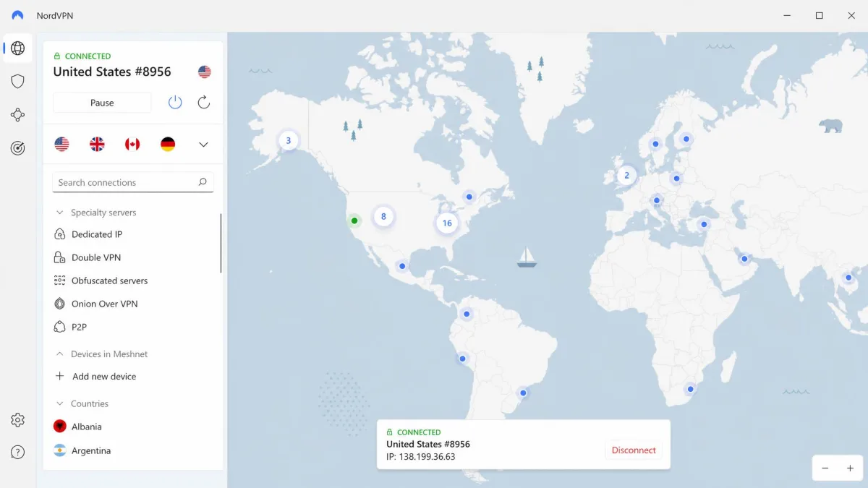Viewport: 868px width, 488px height.
Task: Click the Add new device label
Action: 104,376
